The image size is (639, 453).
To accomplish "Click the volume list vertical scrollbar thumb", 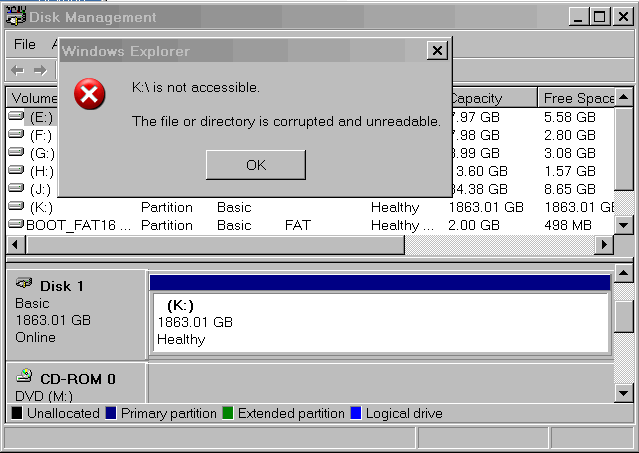I will (x=624, y=148).
